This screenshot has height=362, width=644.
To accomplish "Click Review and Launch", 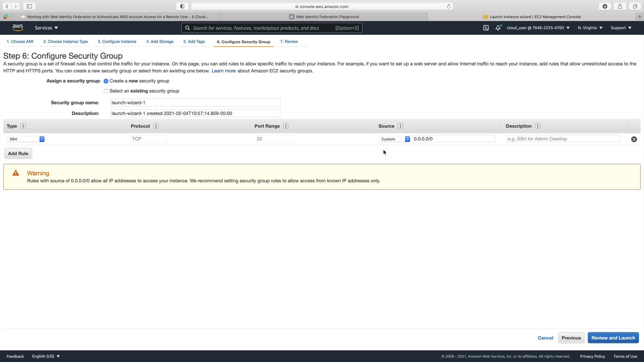I will point(613,338).
